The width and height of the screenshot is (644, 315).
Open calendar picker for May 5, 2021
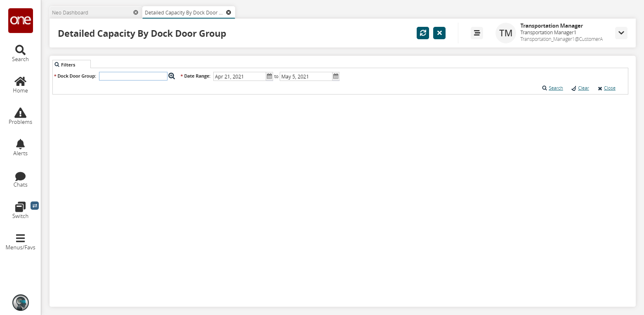pyautogui.click(x=336, y=76)
